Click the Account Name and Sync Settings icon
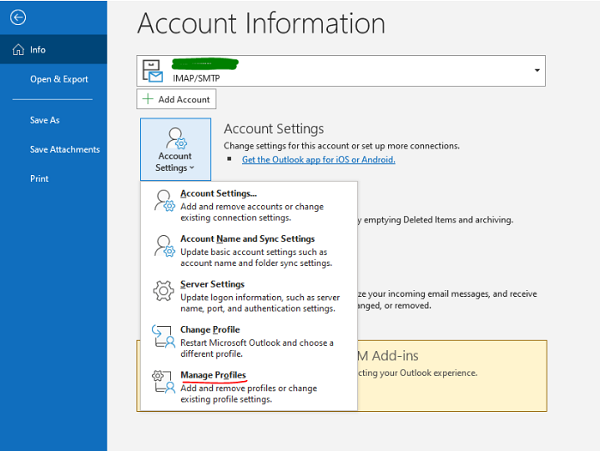The image size is (600, 451). click(164, 246)
